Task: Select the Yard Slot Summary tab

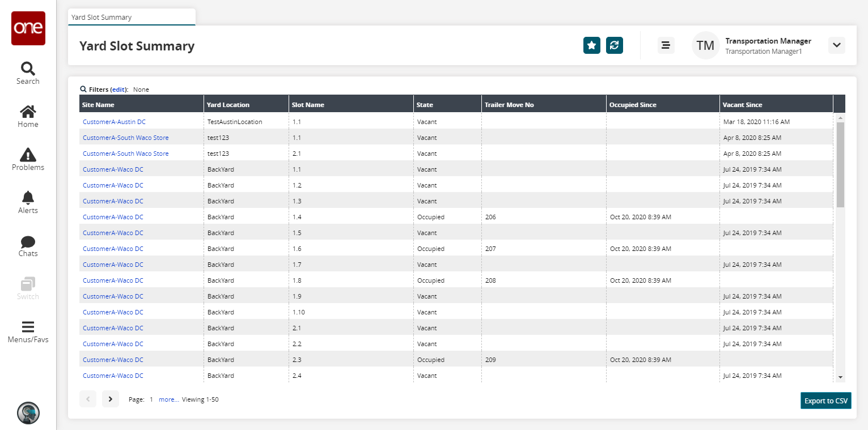Action: (x=132, y=17)
